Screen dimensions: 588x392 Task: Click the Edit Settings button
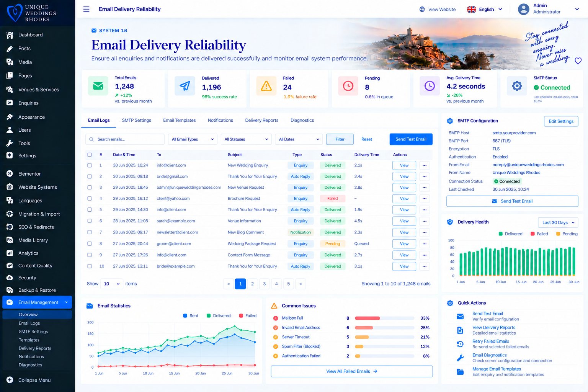(561, 121)
